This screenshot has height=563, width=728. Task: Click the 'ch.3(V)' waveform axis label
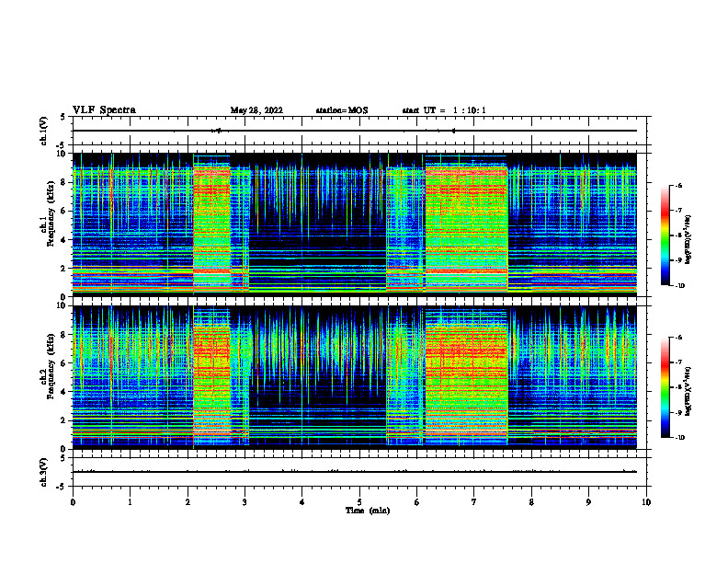44,472
